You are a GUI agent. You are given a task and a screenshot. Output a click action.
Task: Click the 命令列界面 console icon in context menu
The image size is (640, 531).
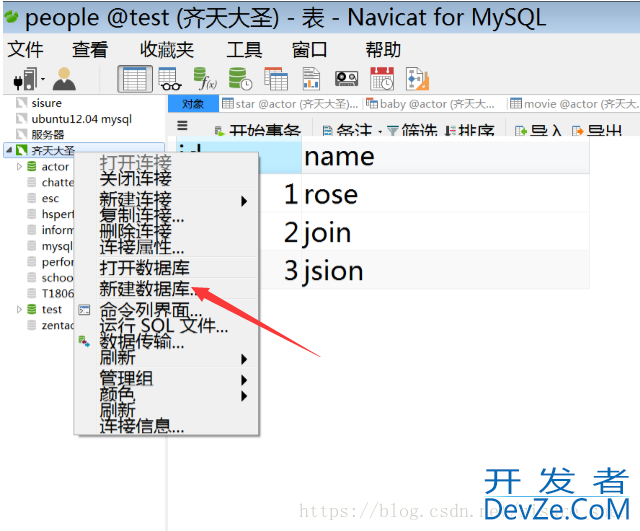tap(84, 310)
